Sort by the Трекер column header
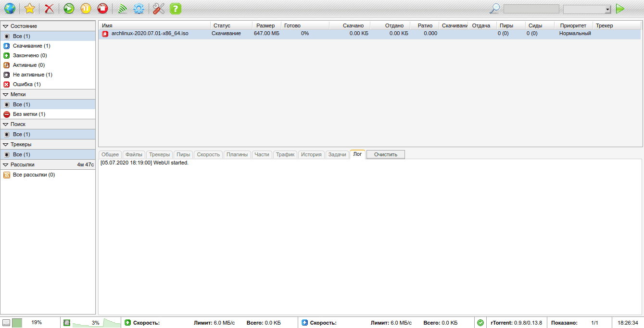Viewport: 644px width, 328px height. coord(617,25)
